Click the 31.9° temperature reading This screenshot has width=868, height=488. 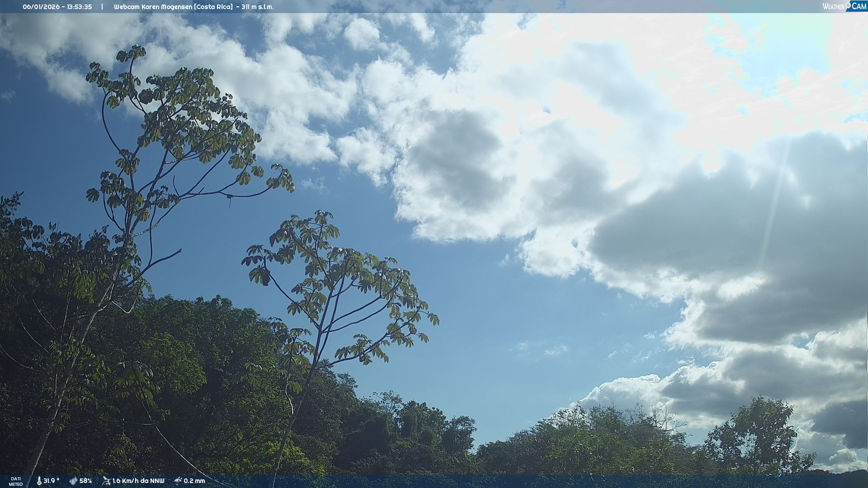51,481
